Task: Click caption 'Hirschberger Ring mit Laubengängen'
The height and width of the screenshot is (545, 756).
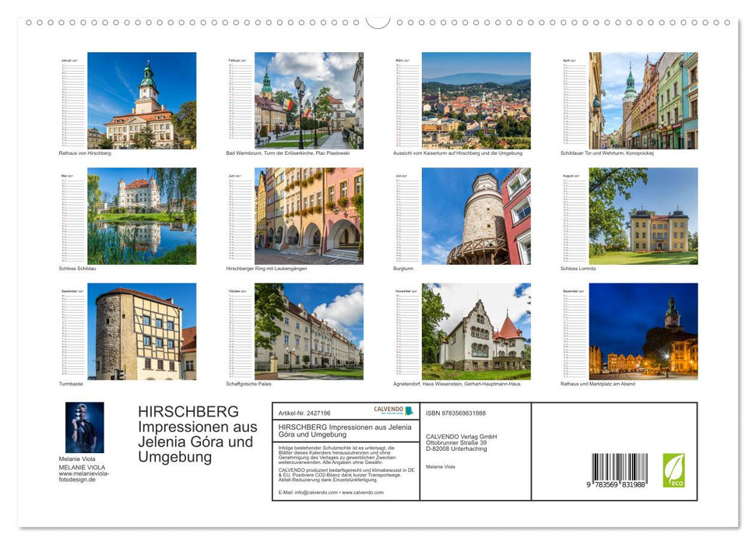Action: tap(266, 269)
